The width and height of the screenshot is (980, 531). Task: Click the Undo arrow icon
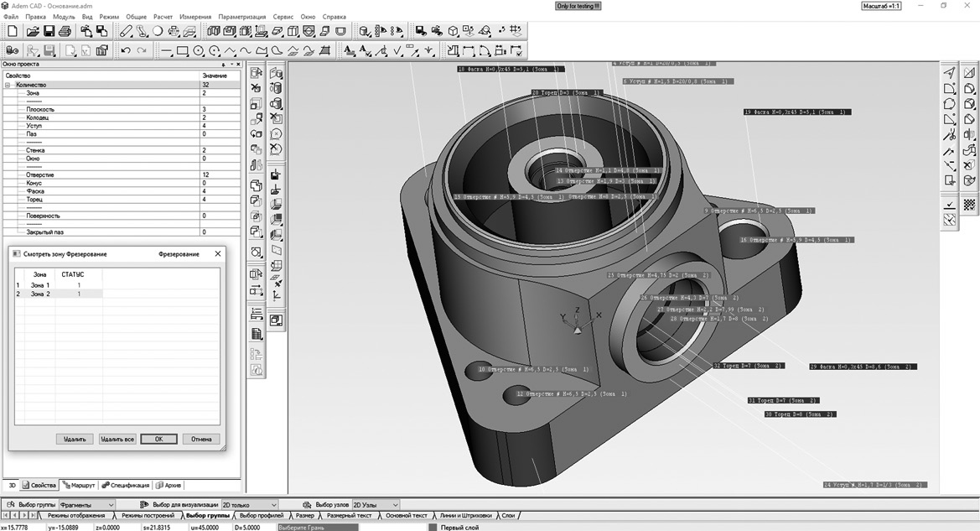(126, 51)
